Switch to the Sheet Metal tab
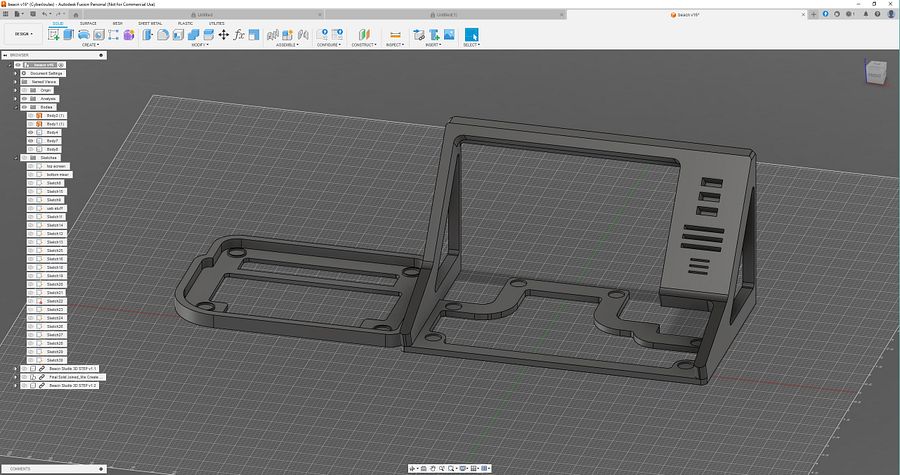Screen dimensions: 900x475 pyautogui.click(x=150, y=24)
